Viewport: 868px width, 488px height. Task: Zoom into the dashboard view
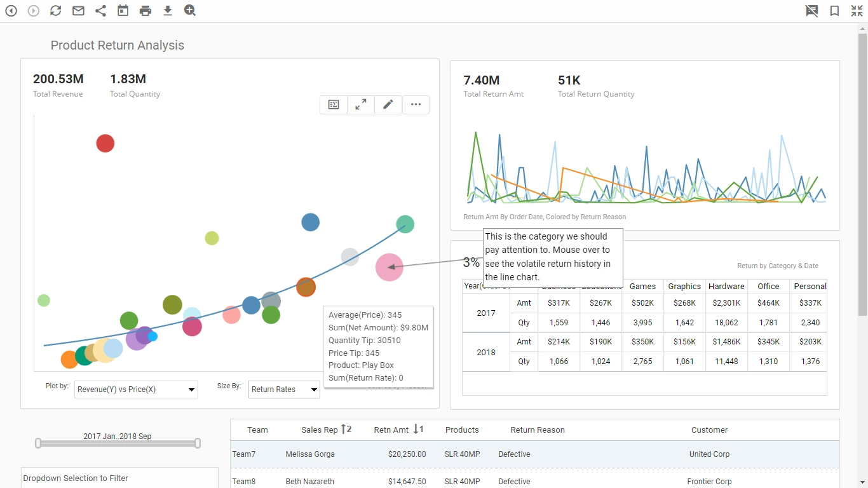coord(189,10)
